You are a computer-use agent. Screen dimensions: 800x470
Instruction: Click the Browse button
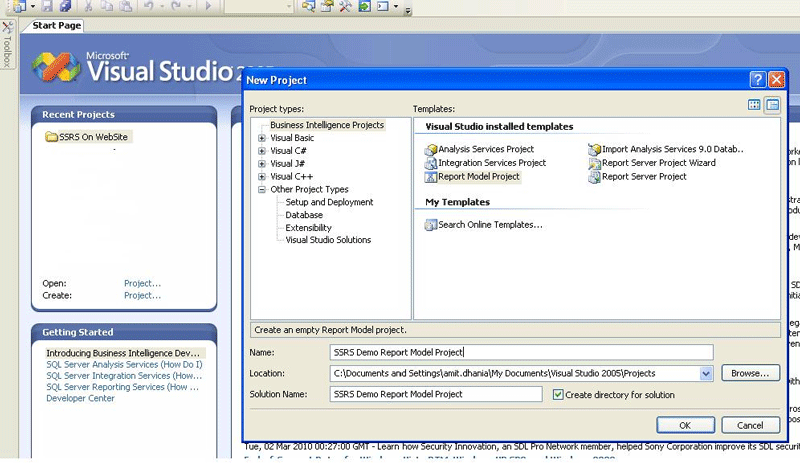click(749, 374)
